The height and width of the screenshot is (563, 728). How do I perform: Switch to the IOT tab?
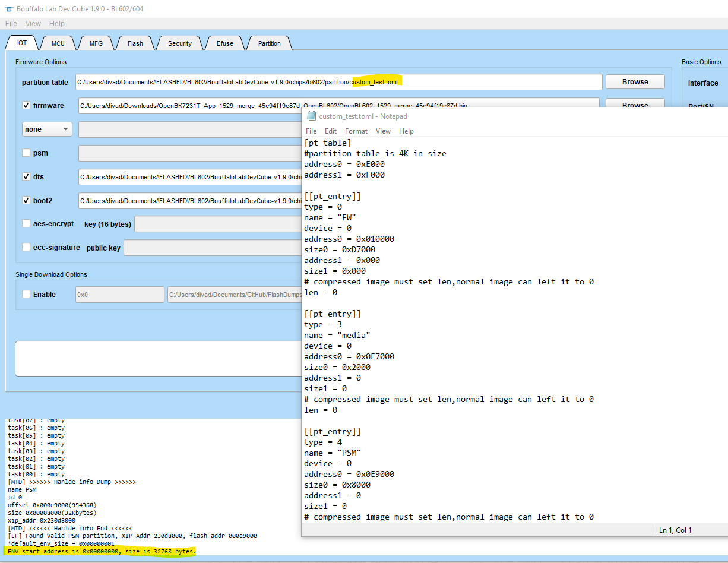tap(22, 43)
